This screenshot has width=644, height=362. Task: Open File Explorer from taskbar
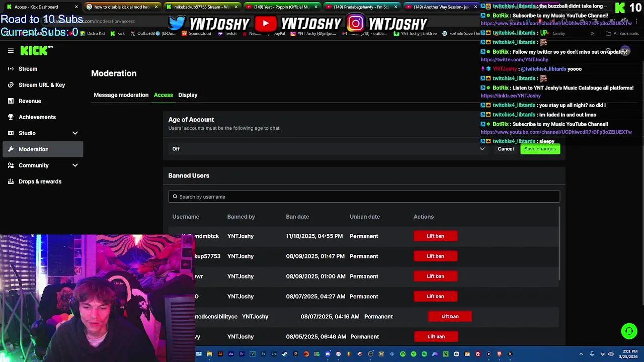click(x=209, y=354)
